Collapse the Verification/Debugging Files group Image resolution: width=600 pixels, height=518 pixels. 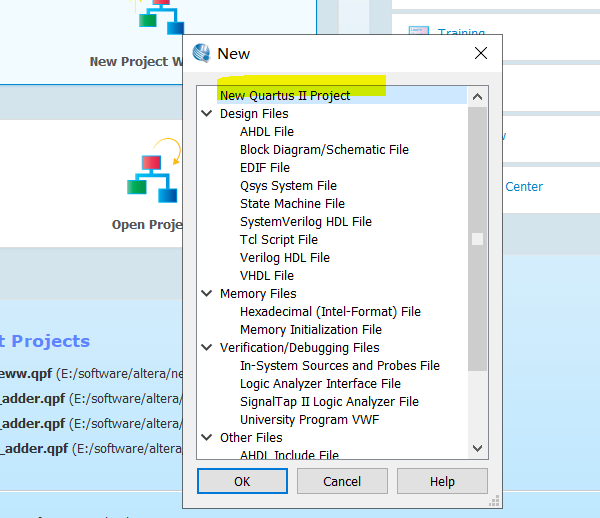click(x=207, y=347)
